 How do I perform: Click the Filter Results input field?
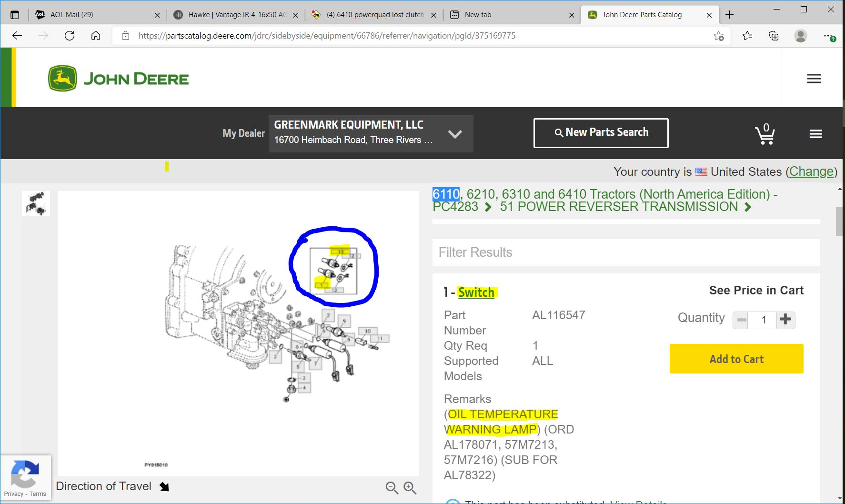tap(626, 252)
